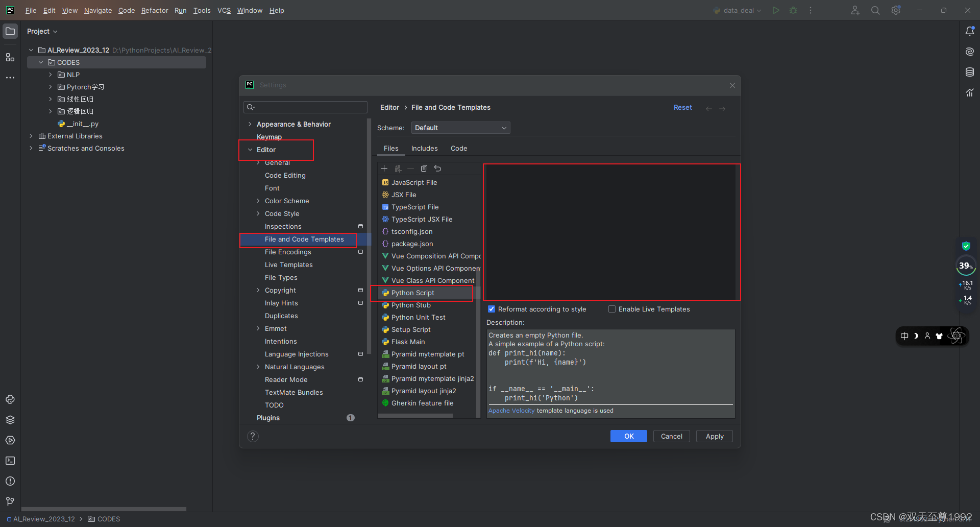Open more tool windows ellipsis

pyautogui.click(x=10, y=78)
